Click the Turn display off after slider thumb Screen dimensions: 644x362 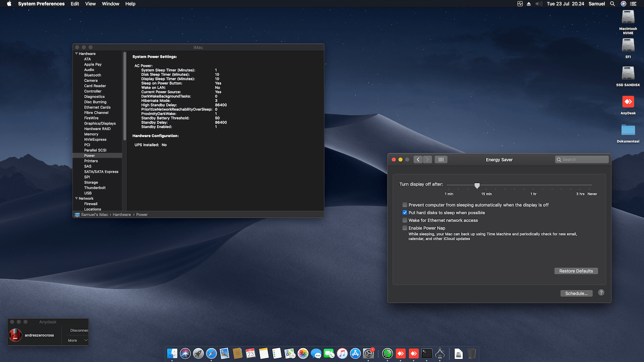477,186
